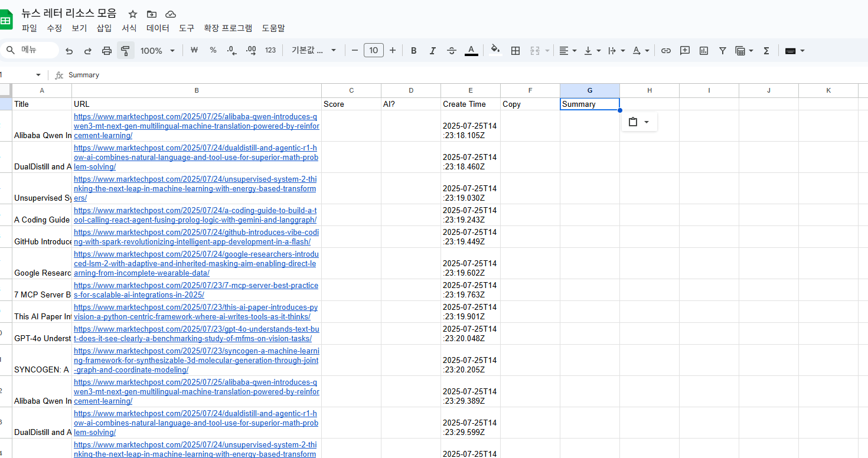Open the 파일 menu

point(29,28)
